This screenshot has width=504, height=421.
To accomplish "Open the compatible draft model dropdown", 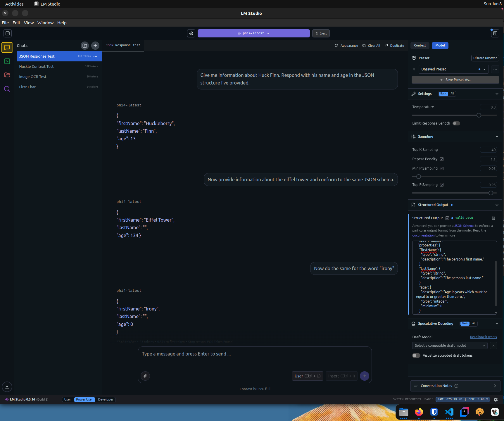I will click(x=450, y=345).
